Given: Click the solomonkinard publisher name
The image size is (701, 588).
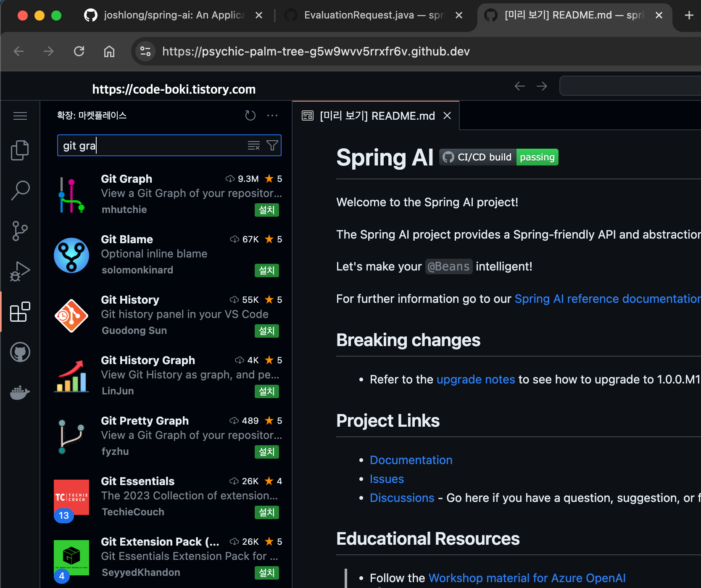Looking at the screenshot, I should pos(137,270).
